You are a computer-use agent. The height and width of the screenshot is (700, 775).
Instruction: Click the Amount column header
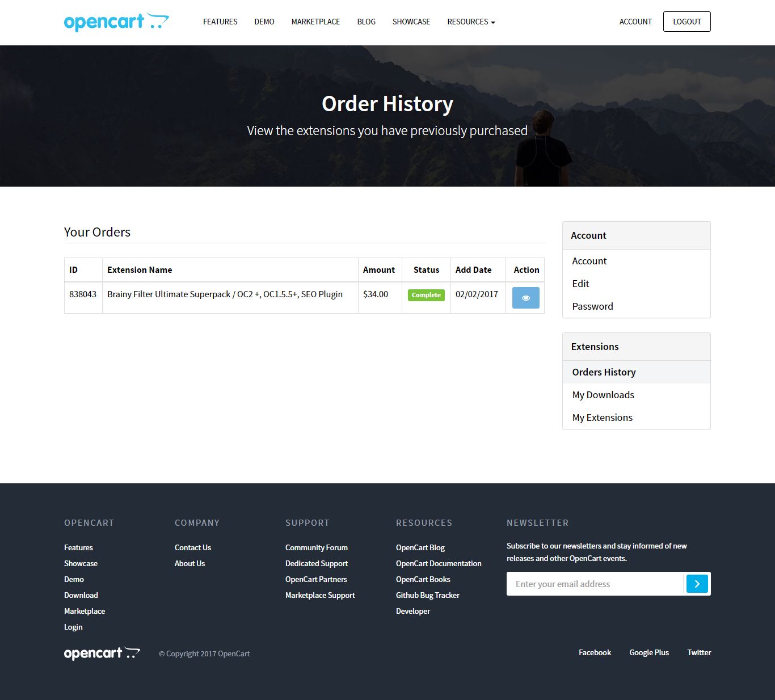tap(379, 270)
